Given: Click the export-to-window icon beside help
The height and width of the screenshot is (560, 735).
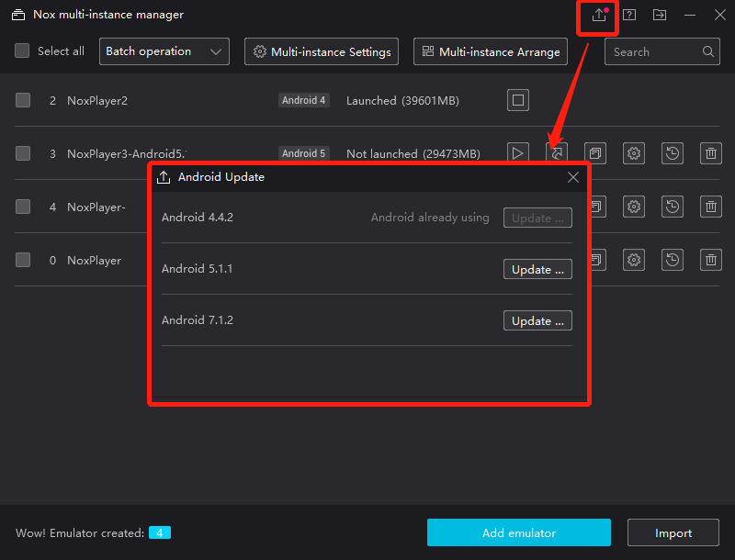Looking at the screenshot, I should (x=660, y=15).
